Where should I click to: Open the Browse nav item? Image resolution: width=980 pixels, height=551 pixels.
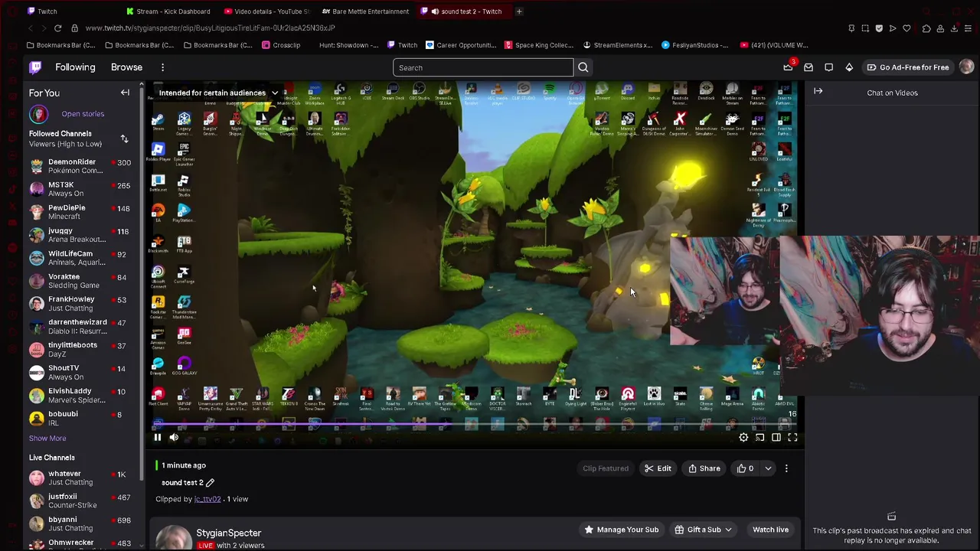coord(126,67)
